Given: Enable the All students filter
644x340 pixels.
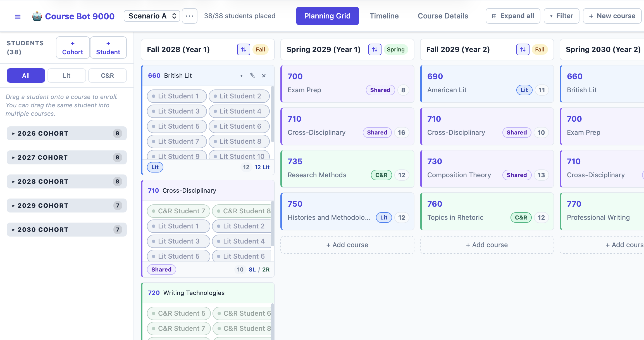Looking at the screenshot, I should click(26, 75).
